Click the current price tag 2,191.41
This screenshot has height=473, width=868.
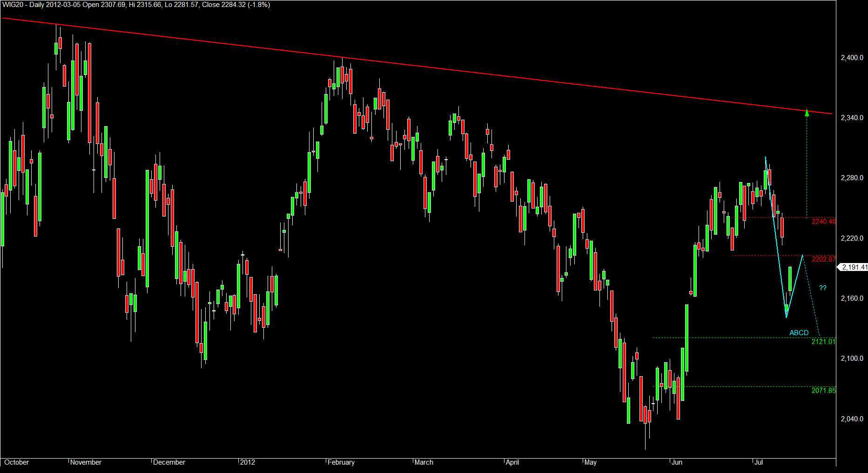pyautogui.click(x=853, y=267)
